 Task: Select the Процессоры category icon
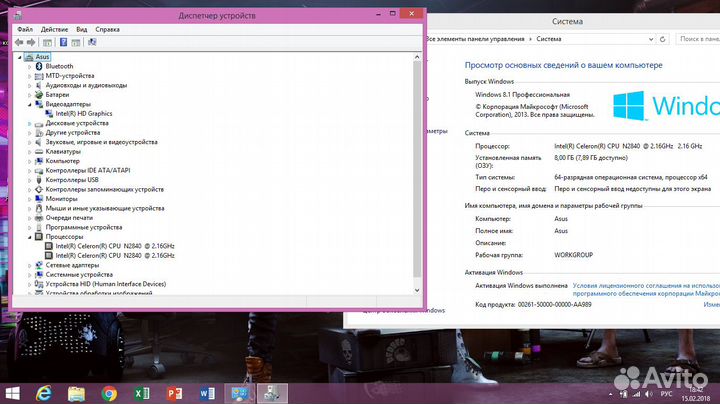39,236
